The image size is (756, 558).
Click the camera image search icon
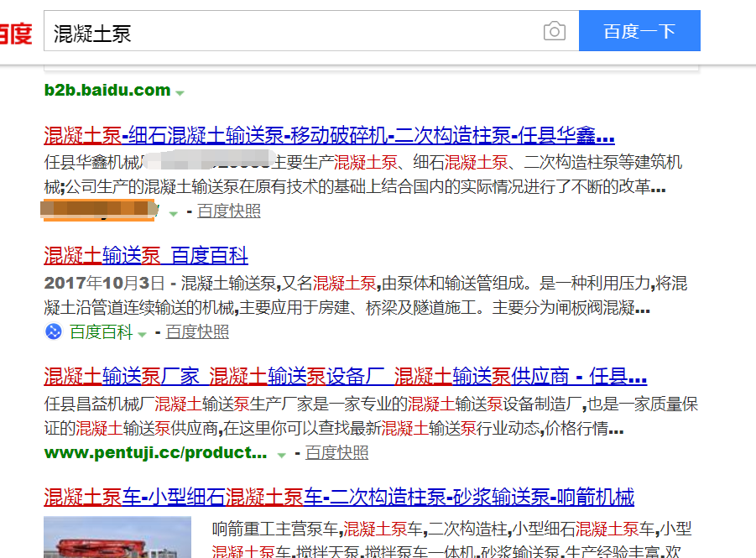555,31
